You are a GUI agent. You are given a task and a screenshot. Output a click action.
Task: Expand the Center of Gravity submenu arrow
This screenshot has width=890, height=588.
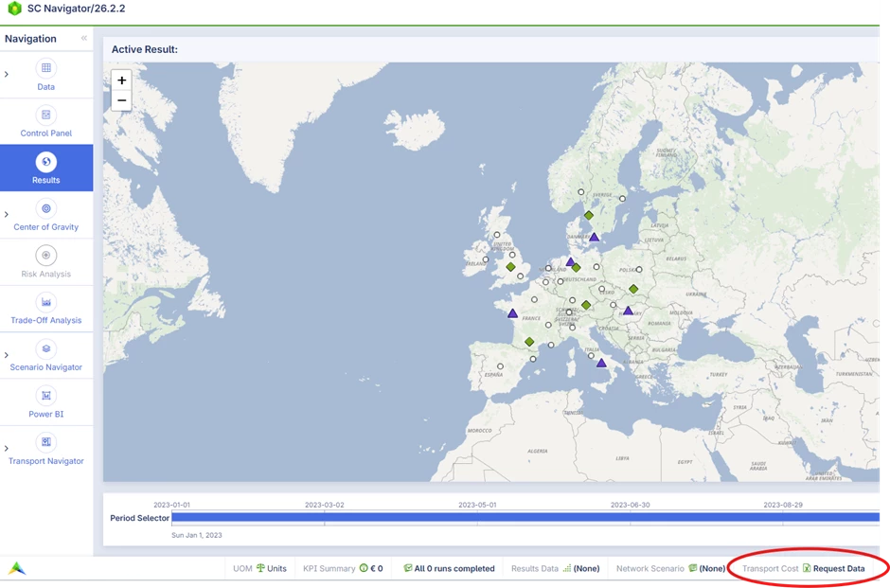7,214
